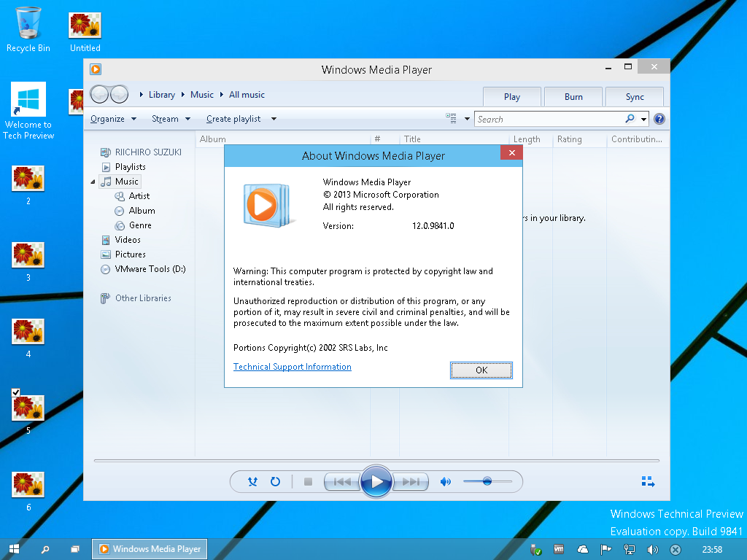Click the playback seek bar
This screenshot has width=747, height=560.
click(x=376, y=461)
